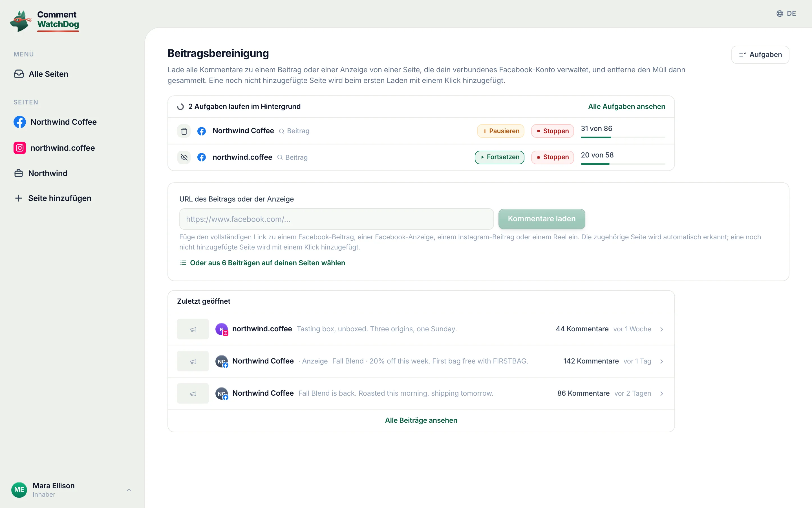
Task: Click the Beitrag search label on Northwind Coffee task
Action: coord(294,131)
